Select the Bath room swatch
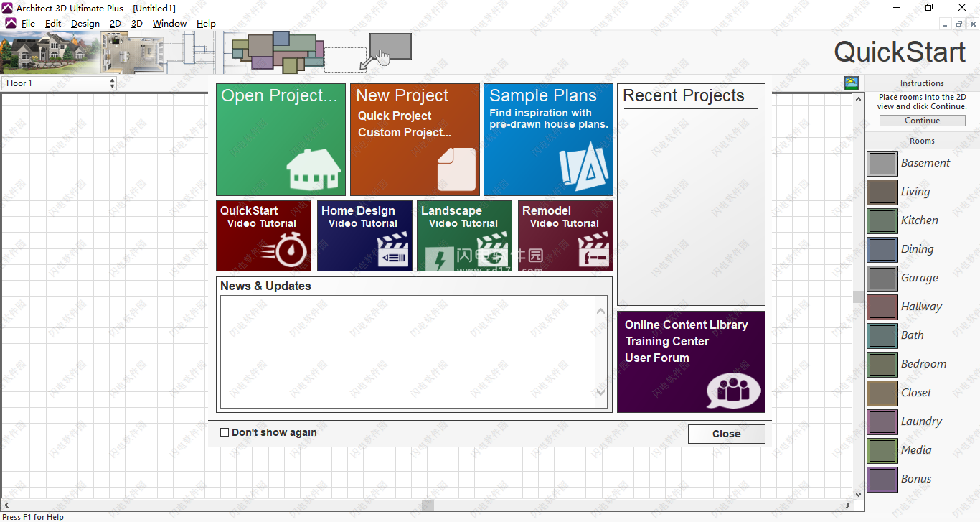This screenshot has height=522, width=980. pos(882,336)
